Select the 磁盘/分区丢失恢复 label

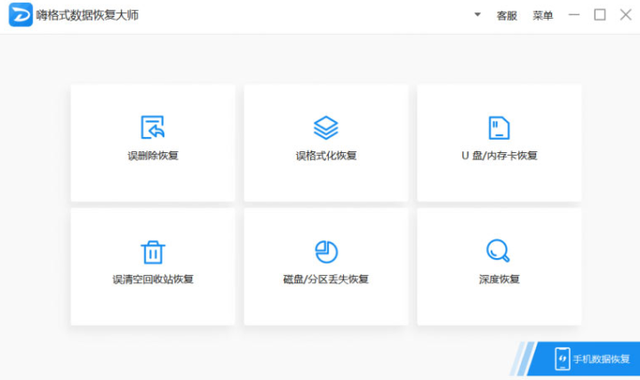(326, 279)
